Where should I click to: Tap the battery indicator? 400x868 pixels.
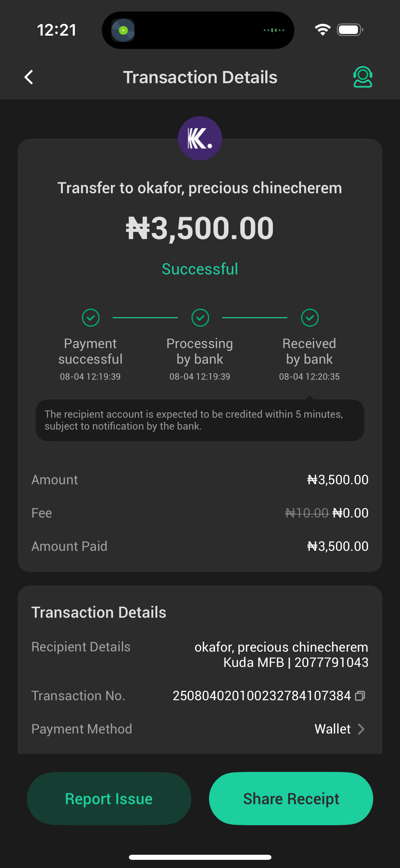click(350, 30)
